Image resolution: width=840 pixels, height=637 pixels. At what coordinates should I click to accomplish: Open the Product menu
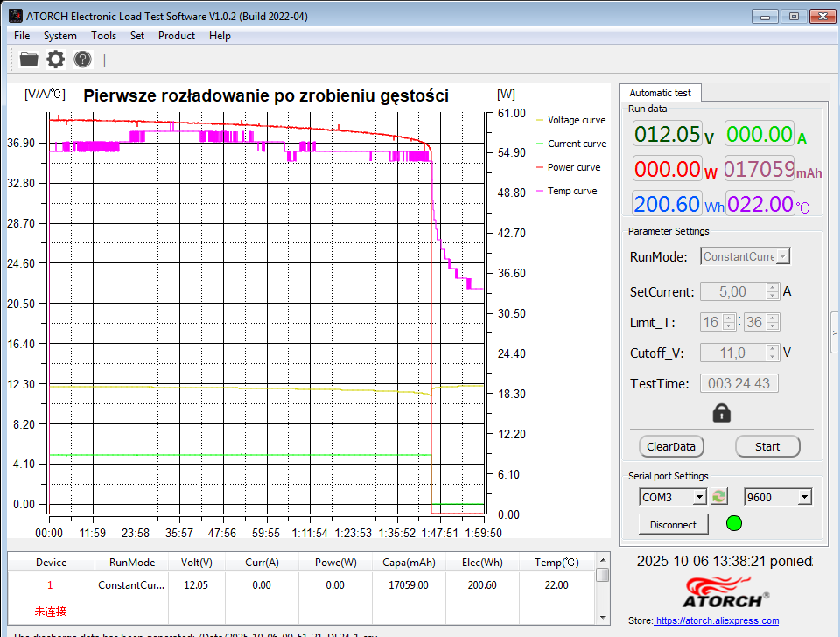(x=176, y=36)
